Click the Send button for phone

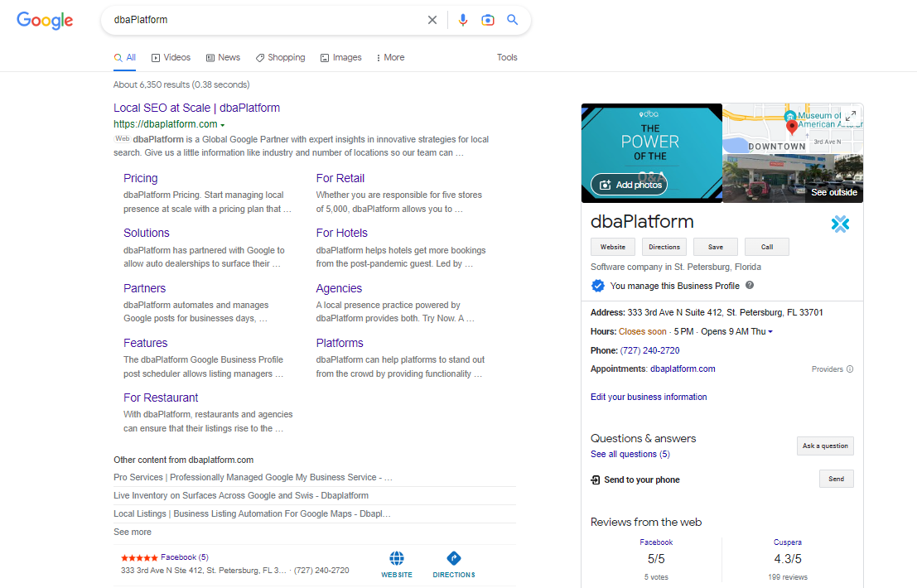pos(837,479)
